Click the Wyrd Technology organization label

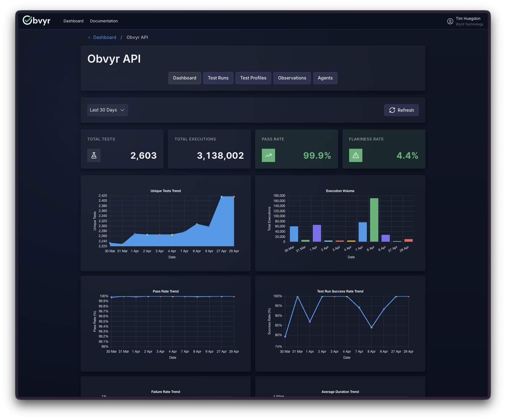(470, 24)
